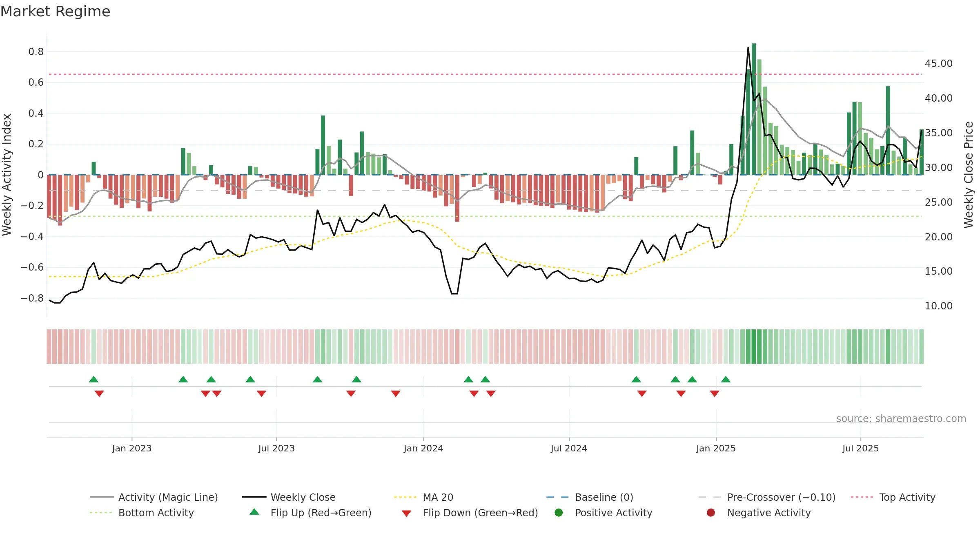Image resolution: width=980 pixels, height=551 pixels.
Task: Click the green dotted Bottom Activity legend swatch
Action: coord(102,513)
